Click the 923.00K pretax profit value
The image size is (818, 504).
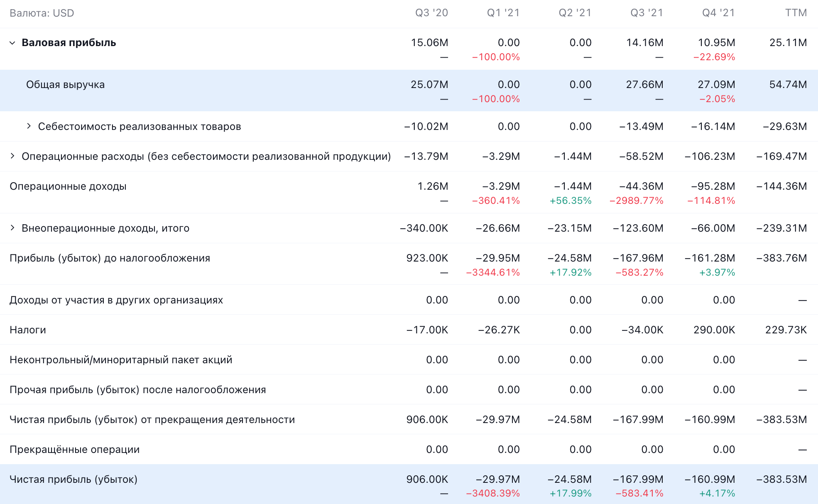click(x=427, y=258)
